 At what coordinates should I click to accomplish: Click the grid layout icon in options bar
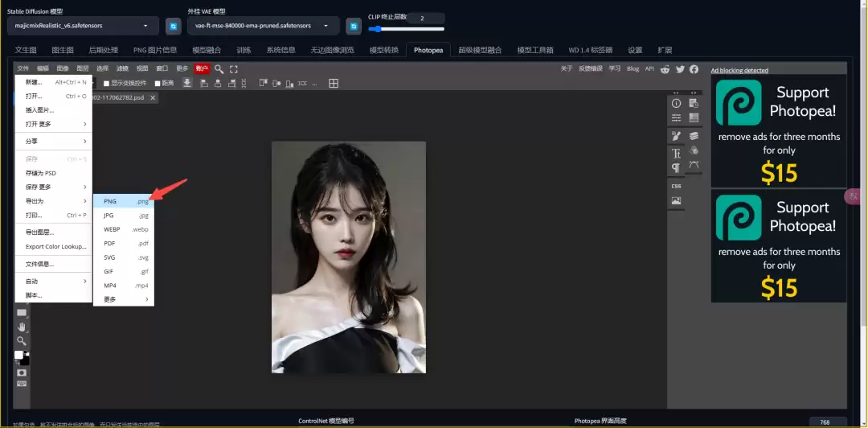334,83
